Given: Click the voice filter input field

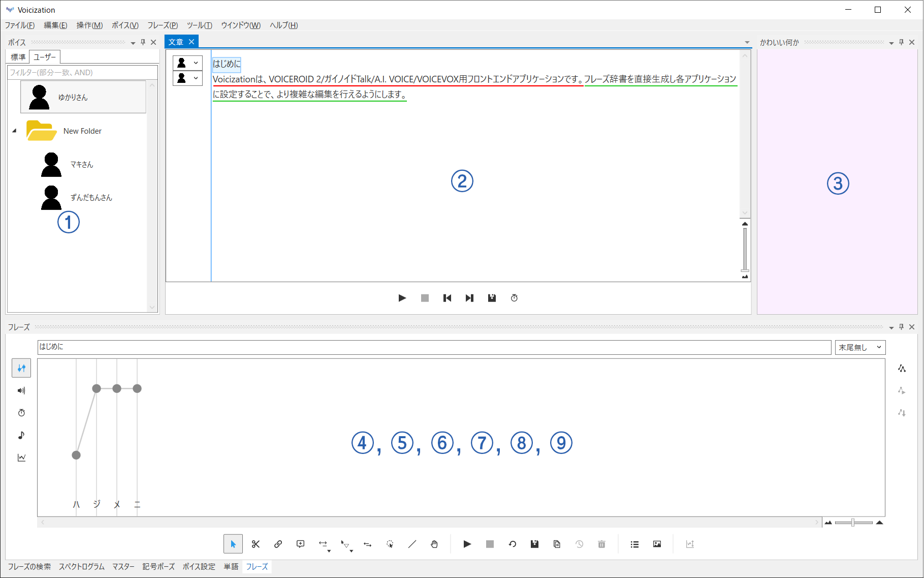Looking at the screenshot, I should tap(83, 72).
